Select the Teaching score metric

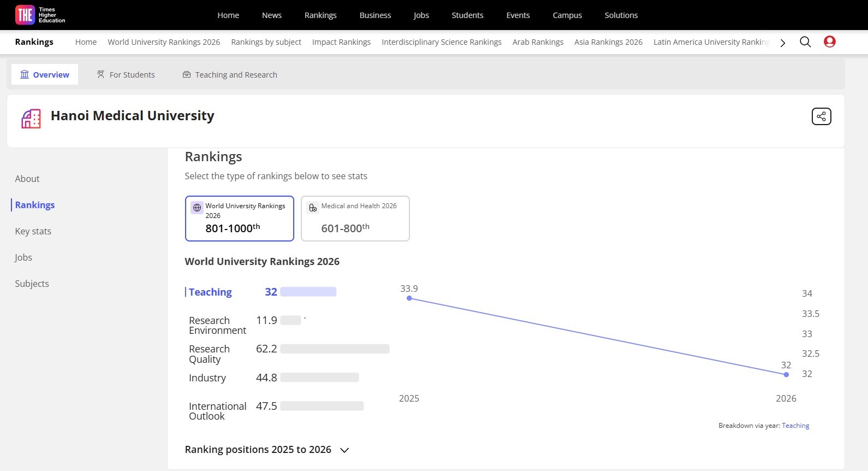(210, 292)
